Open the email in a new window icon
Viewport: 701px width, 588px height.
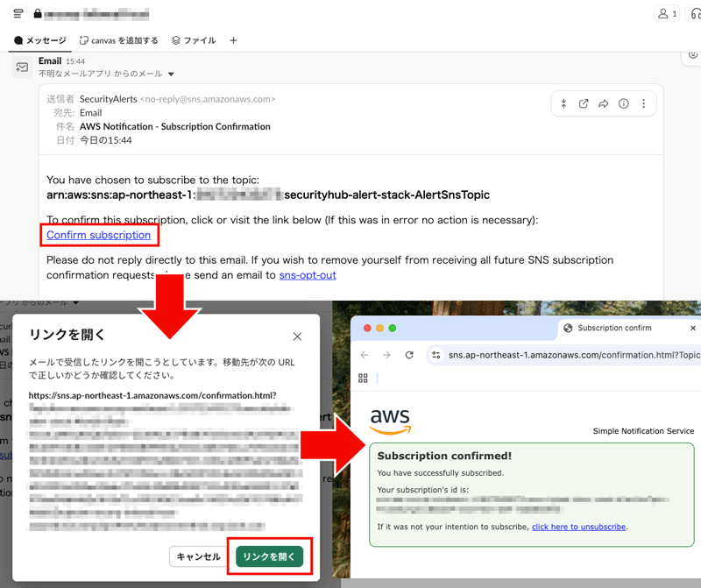tap(584, 103)
